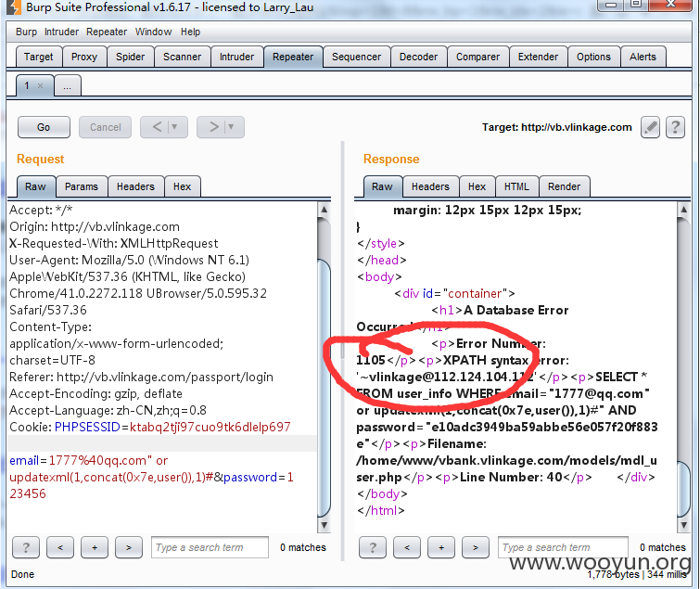
Task: Switch to the Sequencer tab
Action: point(357,57)
